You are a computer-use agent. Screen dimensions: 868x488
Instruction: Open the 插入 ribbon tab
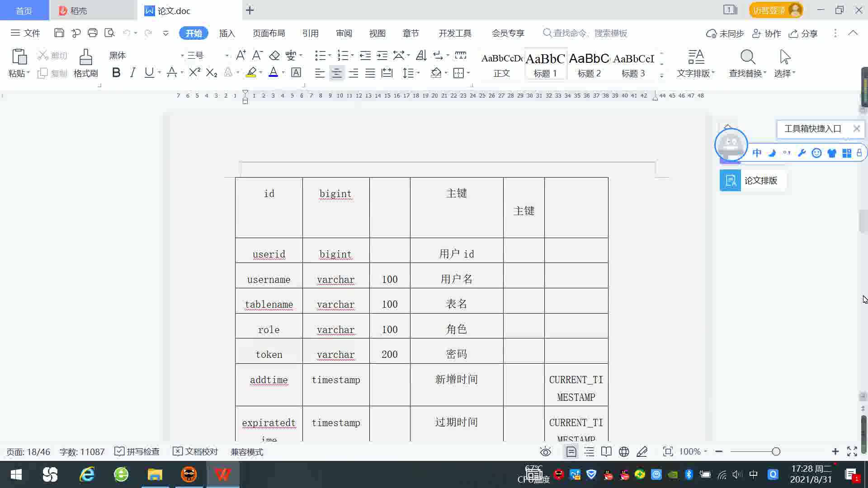point(227,33)
